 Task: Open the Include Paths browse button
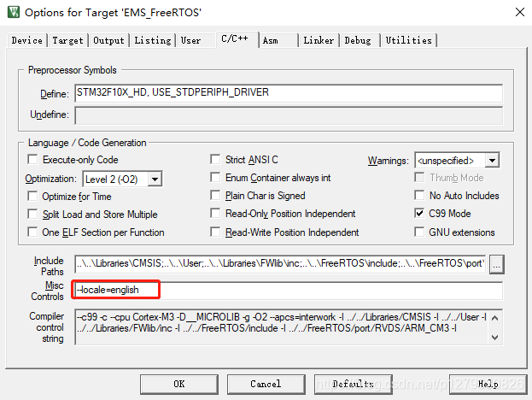point(496,264)
